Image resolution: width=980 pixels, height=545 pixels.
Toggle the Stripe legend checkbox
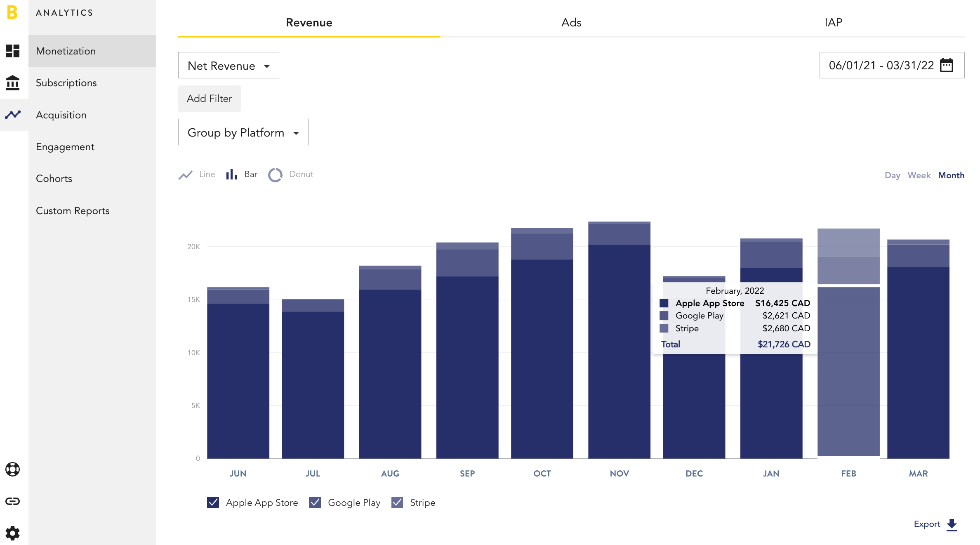pos(397,503)
